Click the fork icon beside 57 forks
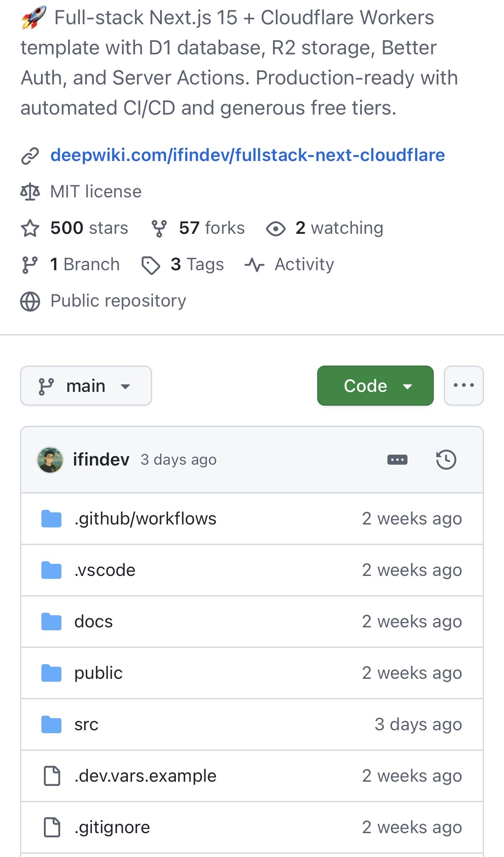The height and width of the screenshot is (857, 504). (159, 228)
